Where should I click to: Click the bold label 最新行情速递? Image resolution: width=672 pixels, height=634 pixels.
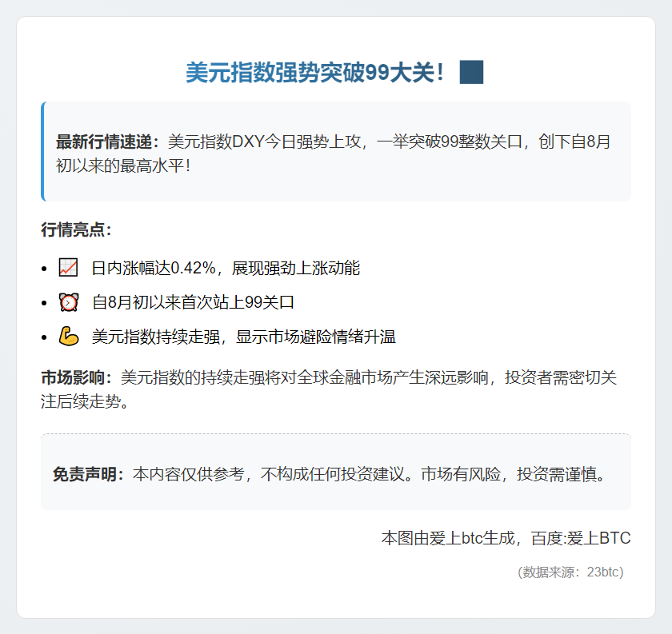click(107, 142)
